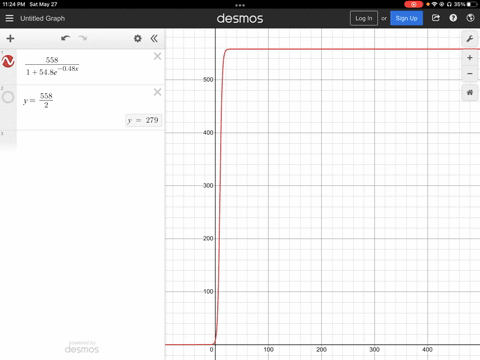Image resolution: width=480 pixels, height=360 pixels.
Task: Open the expression list settings gear
Action: pos(137,39)
